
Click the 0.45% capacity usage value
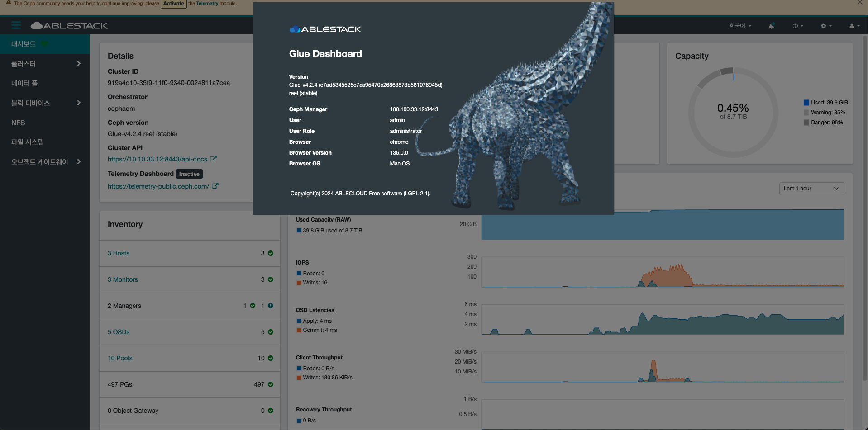(733, 108)
